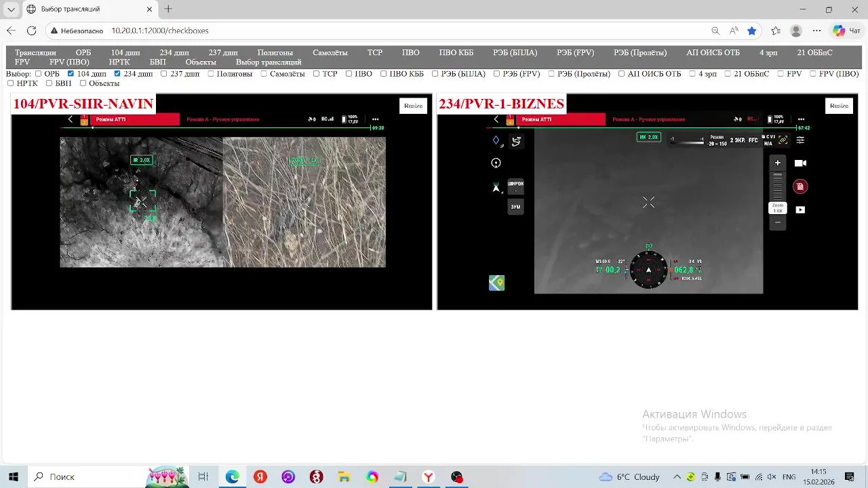Click the map icon in 234 feed
This screenshot has width=868, height=488.
click(x=496, y=283)
